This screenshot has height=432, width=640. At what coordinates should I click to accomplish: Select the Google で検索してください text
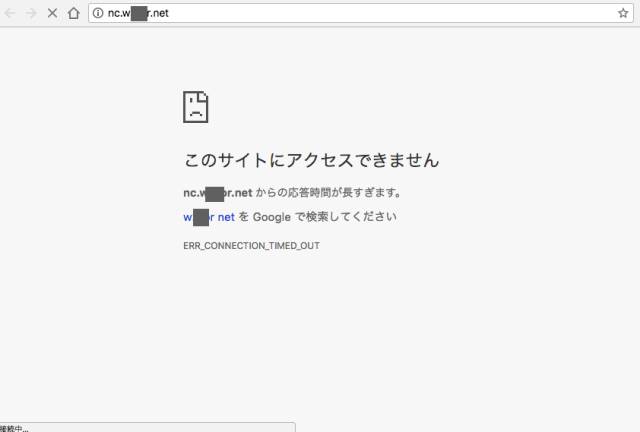[324, 217]
